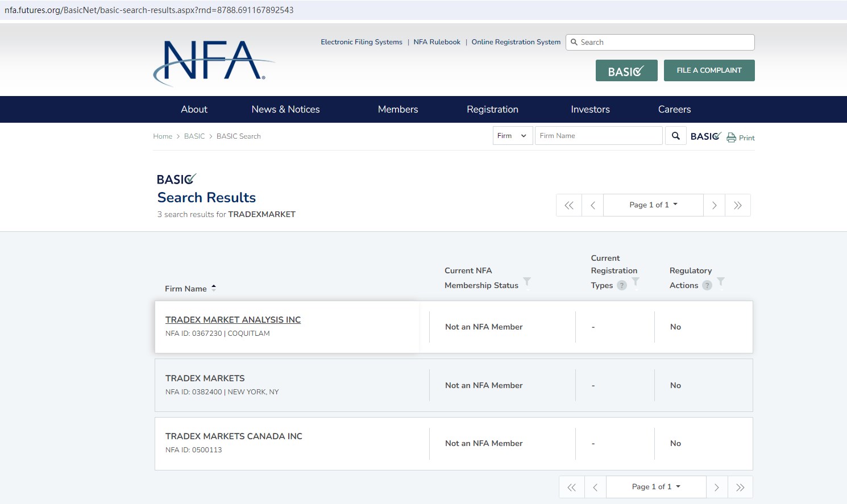Click the Registration Types help question mark
The width and height of the screenshot is (847, 504).
point(622,285)
